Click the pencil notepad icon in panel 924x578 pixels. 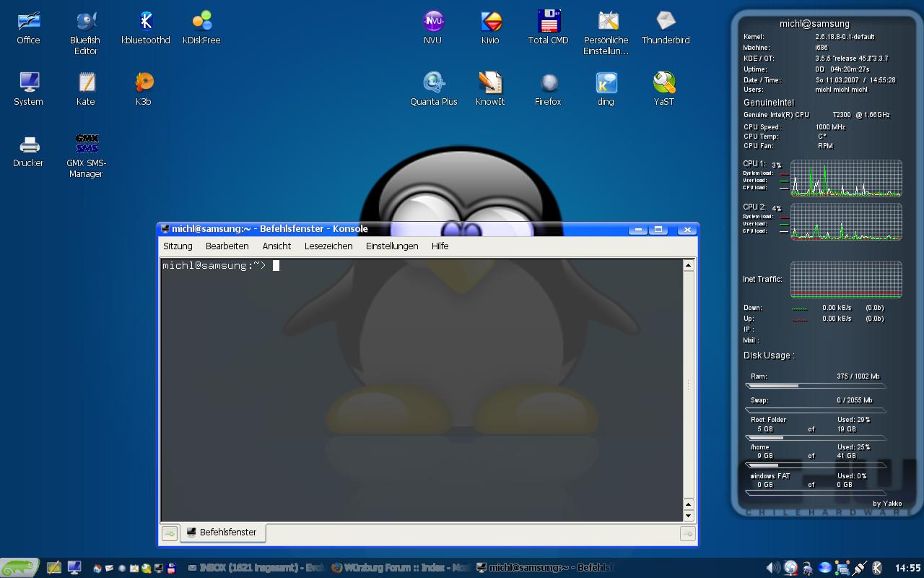coord(54,568)
